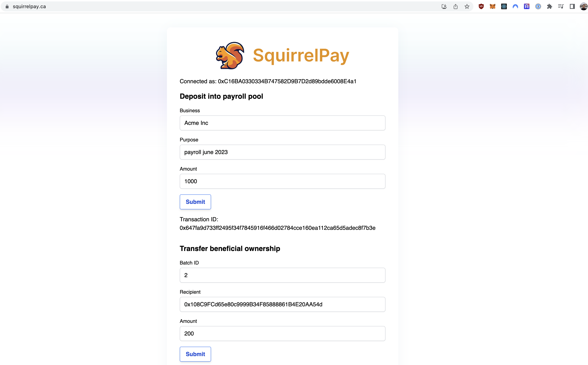Screen dimensions: 588x365
Task: Click the NordVPN icon in browser toolbar
Action: [515, 6]
